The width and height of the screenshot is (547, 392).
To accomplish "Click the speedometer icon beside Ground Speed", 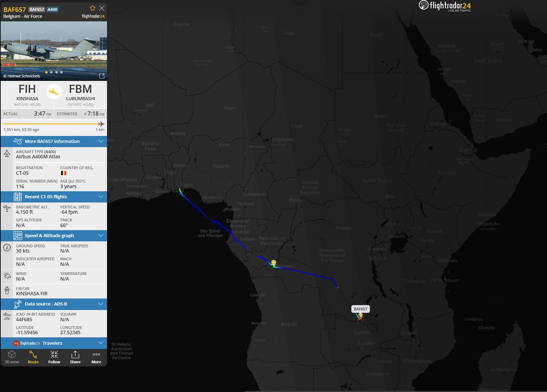I will coord(7,248).
